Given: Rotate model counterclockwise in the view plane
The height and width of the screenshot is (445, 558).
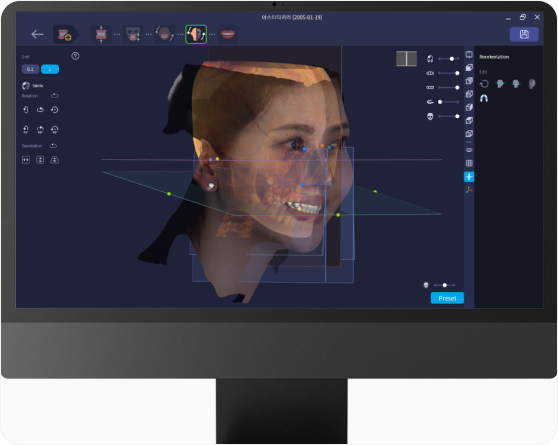Looking at the screenshot, I should [x=54, y=110].
